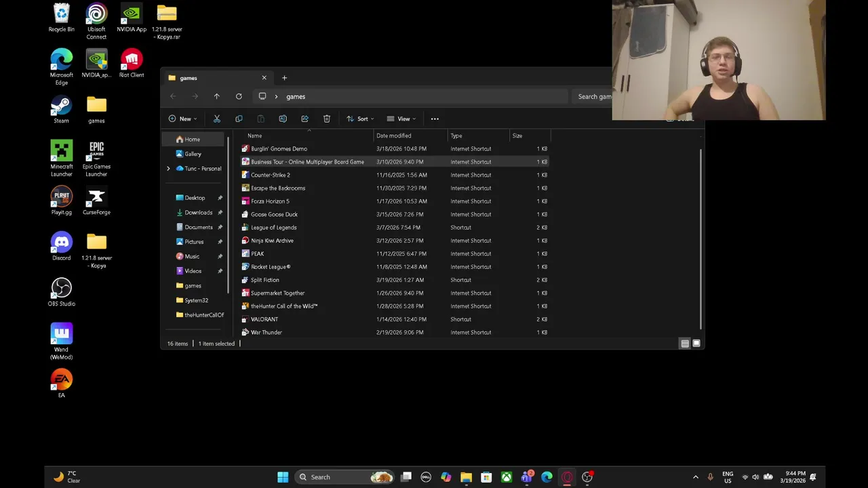Open Recycle Bin desktop icon

(x=61, y=18)
